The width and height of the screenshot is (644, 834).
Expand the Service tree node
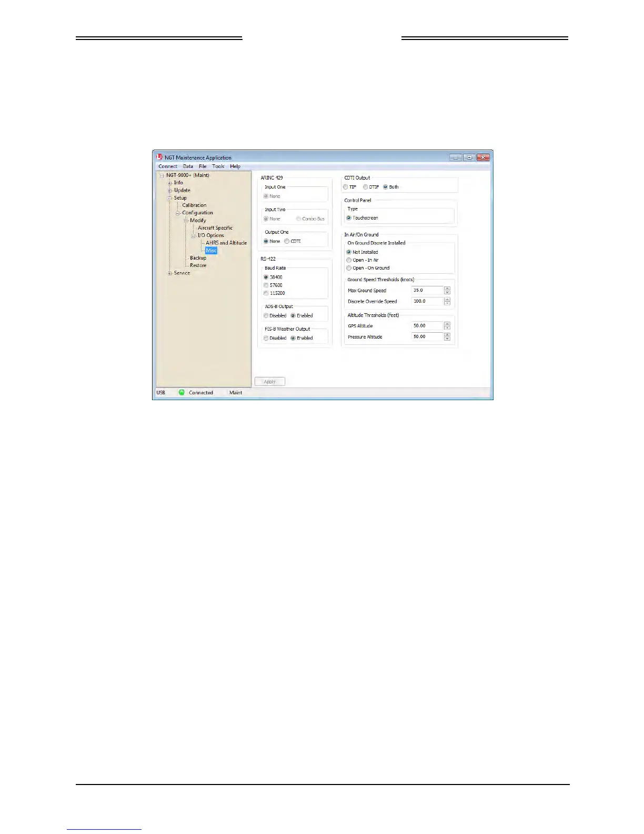tap(169, 273)
